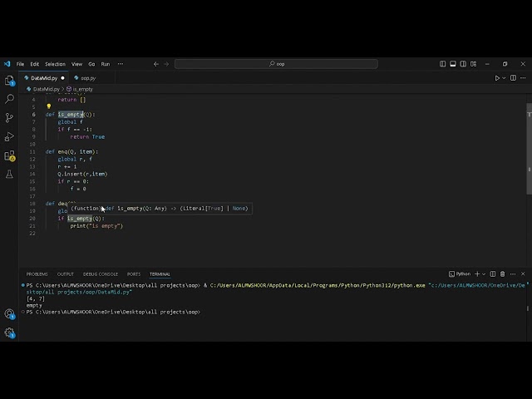Open the Extensions view

pos(9,155)
